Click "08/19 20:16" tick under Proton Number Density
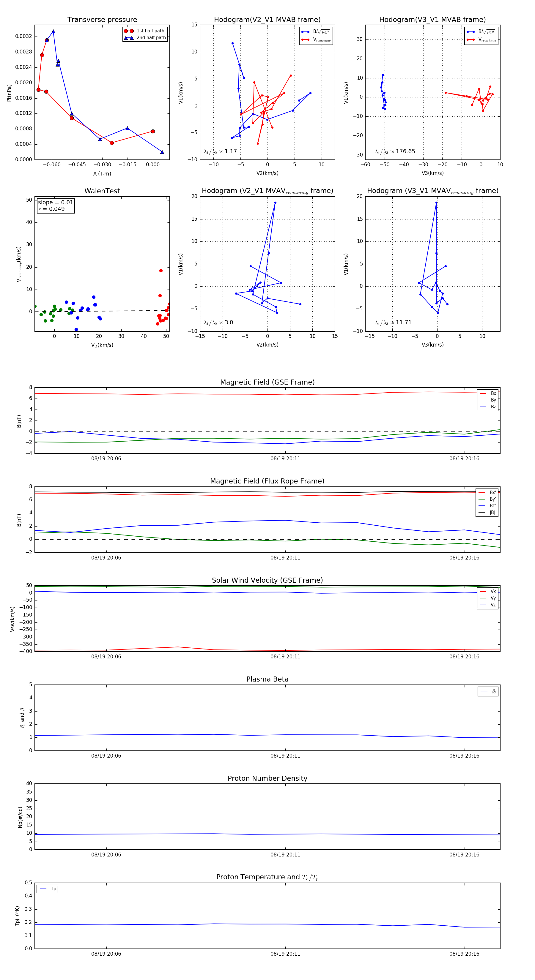The image size is (535, 980). coord(464,855)
